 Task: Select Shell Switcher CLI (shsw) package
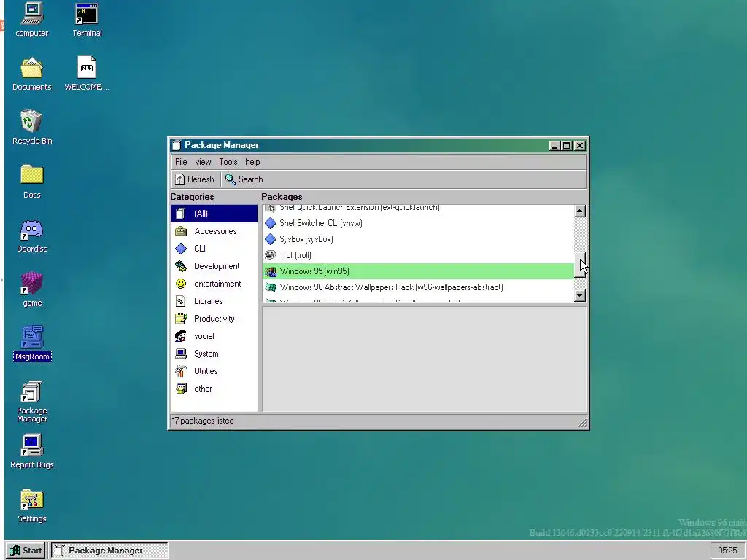pyautogui.click(x=418, y=223)
